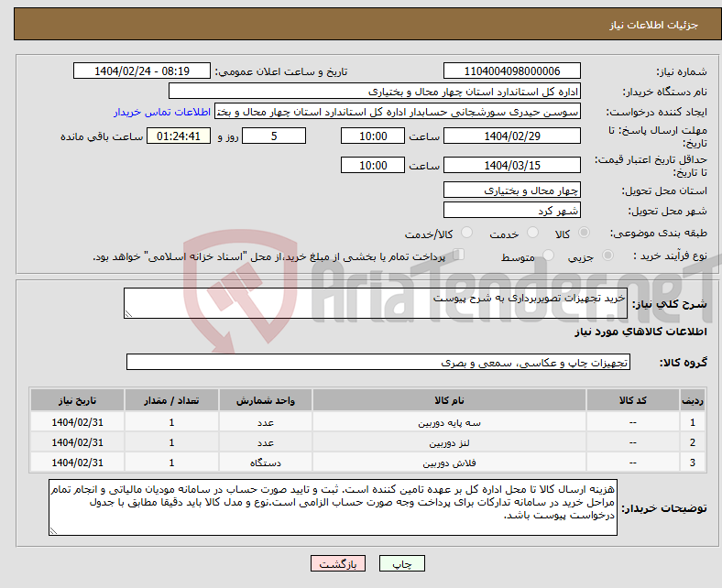Click the response deadline time 10:00 field
Screen dimensions: 722x588
coord(373,136)
